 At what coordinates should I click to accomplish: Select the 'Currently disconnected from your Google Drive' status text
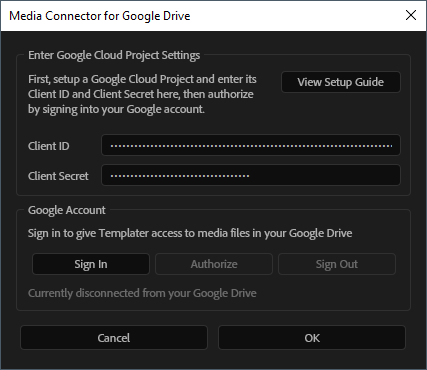pos(142,293)
